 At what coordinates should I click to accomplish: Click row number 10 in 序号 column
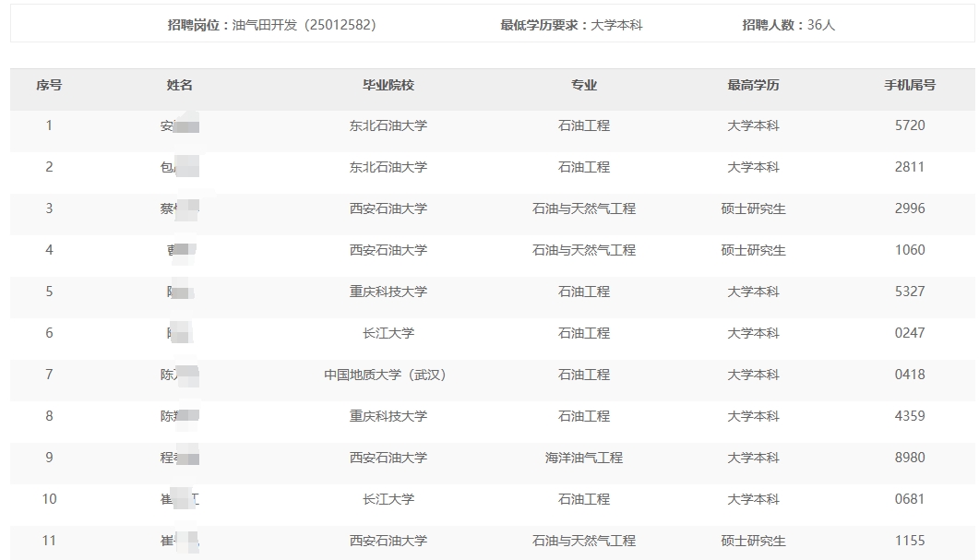(49, 499)
